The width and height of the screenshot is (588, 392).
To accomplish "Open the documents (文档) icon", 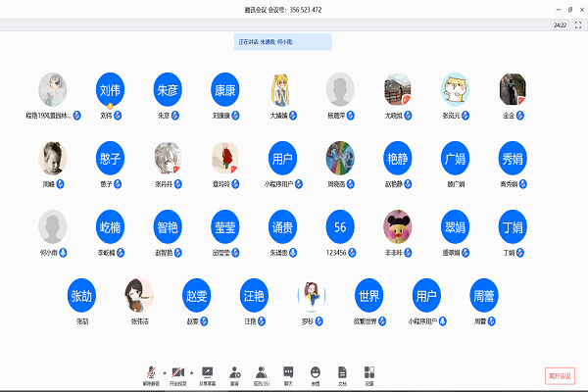I will click(342, 373).
